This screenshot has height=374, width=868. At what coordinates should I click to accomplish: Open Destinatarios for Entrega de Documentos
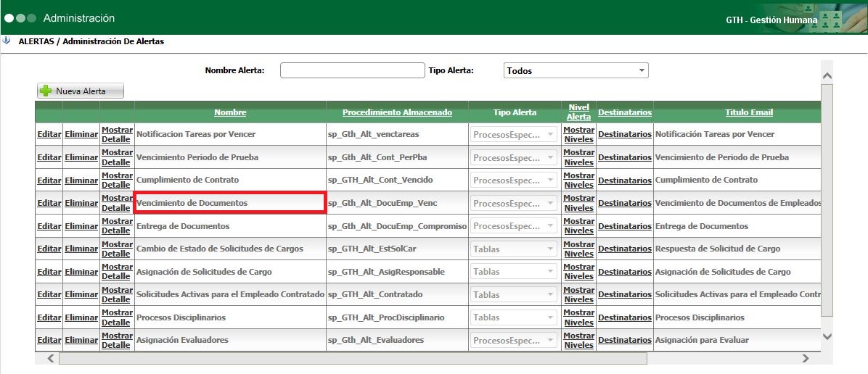(624, 226)
